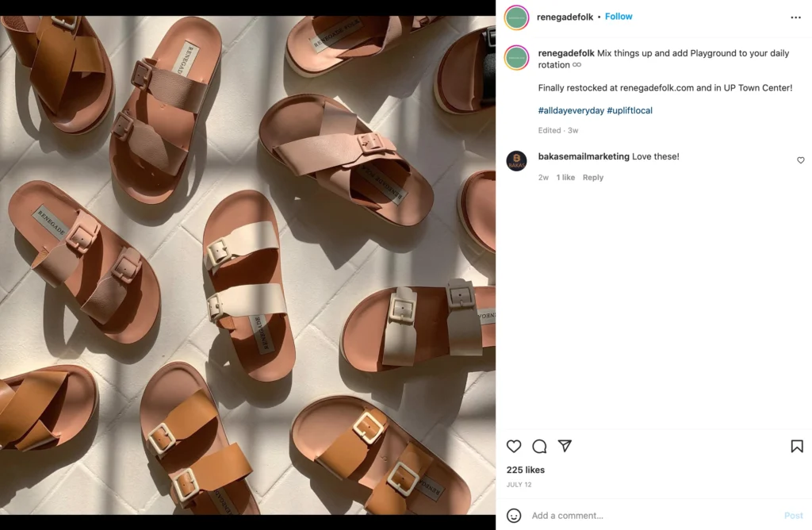Screen dimensions: 812x530
Task: Save the post with the bookmark icon
Action: point(797,447)
